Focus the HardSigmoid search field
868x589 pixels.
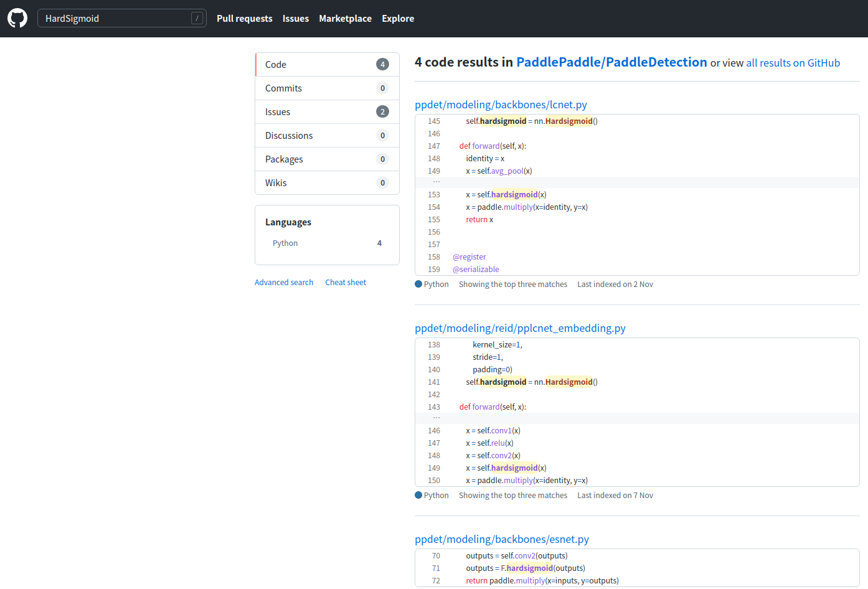click(x=122, y=18)
